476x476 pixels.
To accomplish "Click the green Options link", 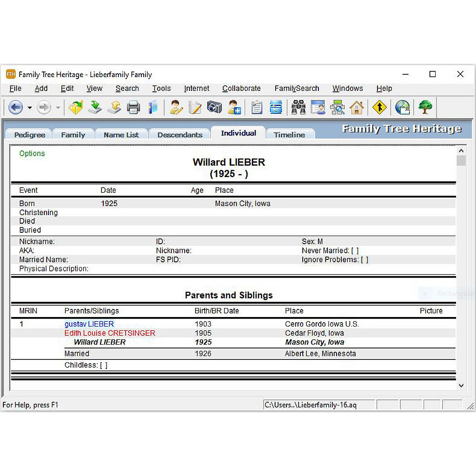I will click(32, 153).
